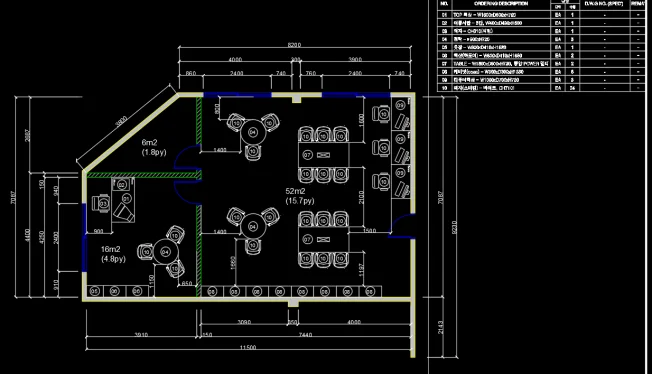The height and width of the screenshot is (374, 652).
Task: Click cabinet symbol 05 at bottom left
Action: (x=95, y=291)
